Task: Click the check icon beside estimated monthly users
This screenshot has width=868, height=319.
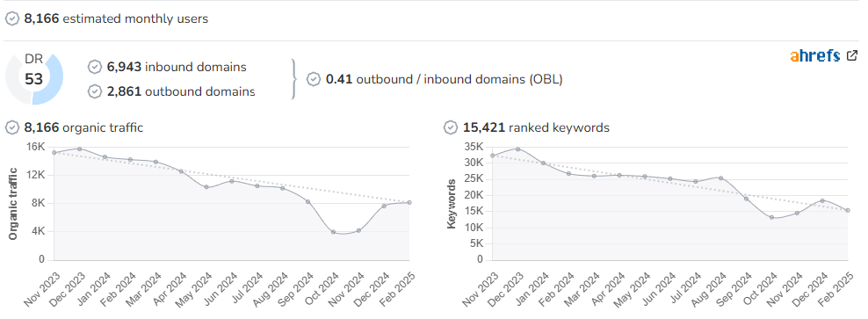Action: pyautogui.click(x=12, y=18)
